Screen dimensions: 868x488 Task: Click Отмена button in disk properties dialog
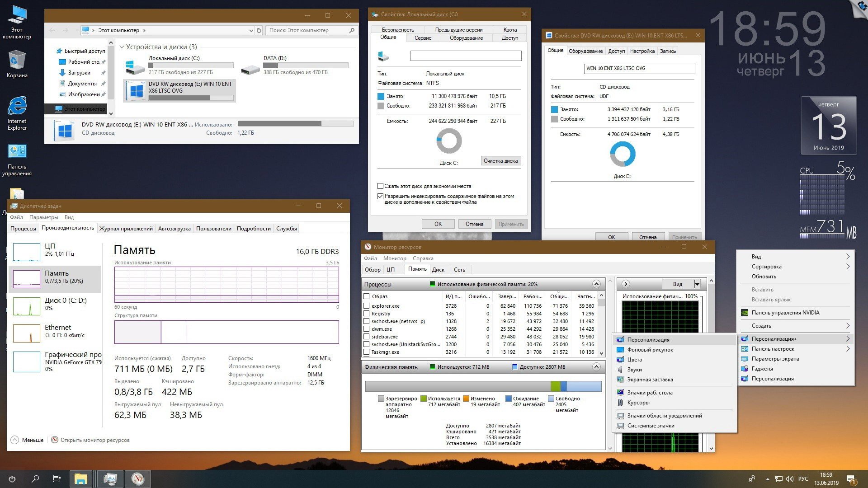click(x=473, y=224)
